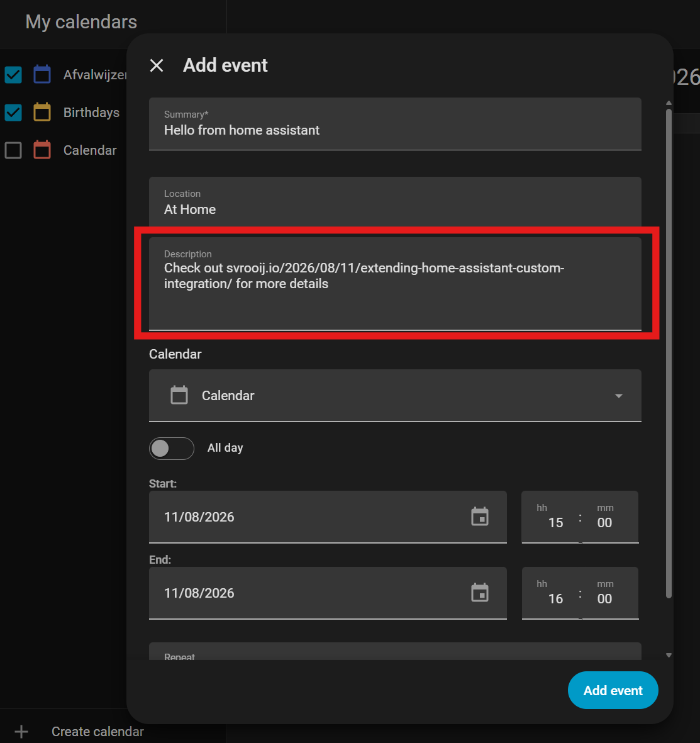700x743 pixels.
Task: Click the Calendar label in My calendars
Action: pos(90,150)
